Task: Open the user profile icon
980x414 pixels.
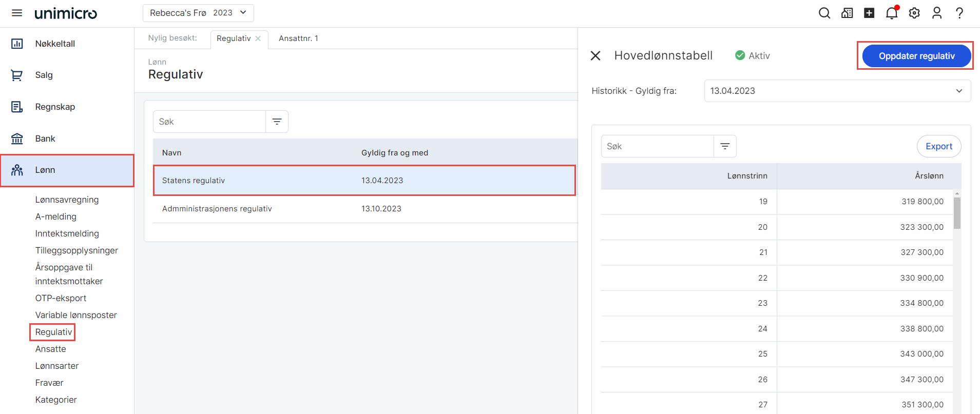Action: [x=937, y=13]
